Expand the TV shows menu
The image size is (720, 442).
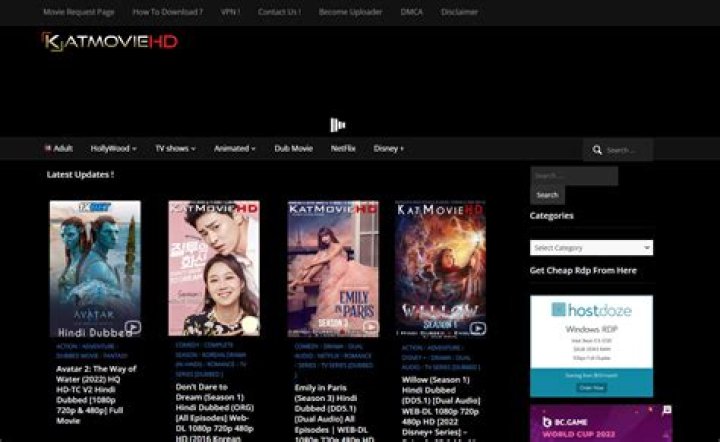(x=175, y=148)
